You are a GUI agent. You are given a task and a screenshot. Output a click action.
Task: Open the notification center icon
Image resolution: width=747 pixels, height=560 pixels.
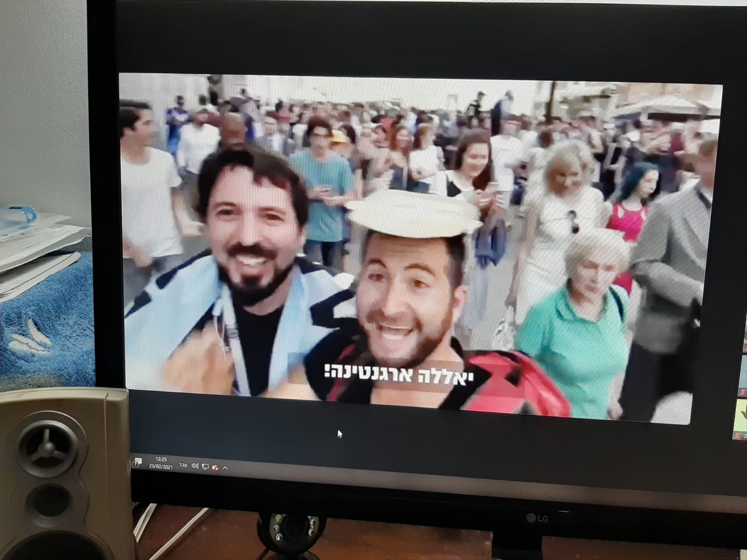[x=137, y=462]
